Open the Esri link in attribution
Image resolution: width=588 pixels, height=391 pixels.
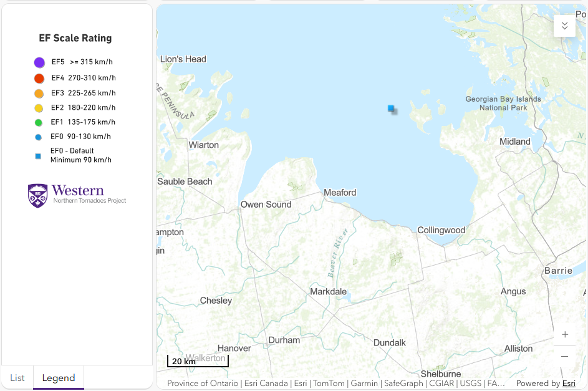click(569, 383)
